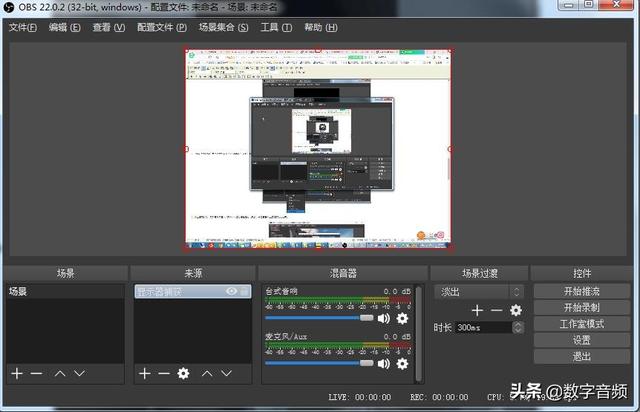Click 退出 exit button
This screenshot has width=640, height=412.
[582, 356]
